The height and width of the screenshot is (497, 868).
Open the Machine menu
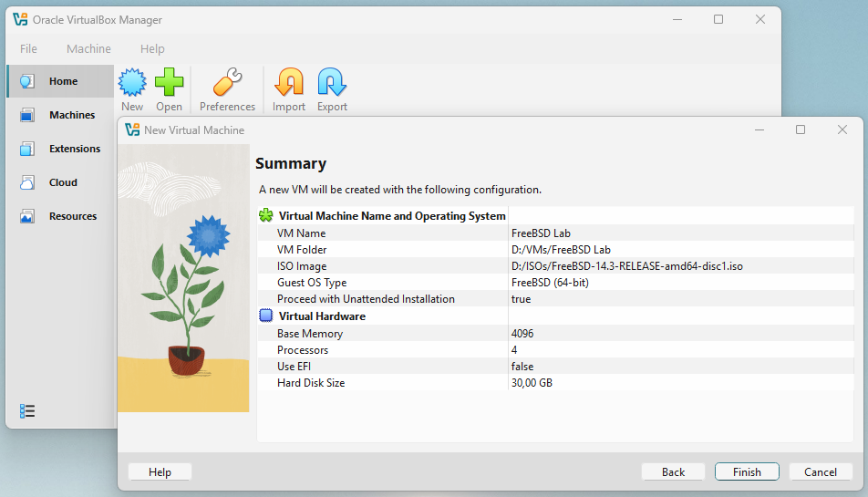(x=88, y=48)
